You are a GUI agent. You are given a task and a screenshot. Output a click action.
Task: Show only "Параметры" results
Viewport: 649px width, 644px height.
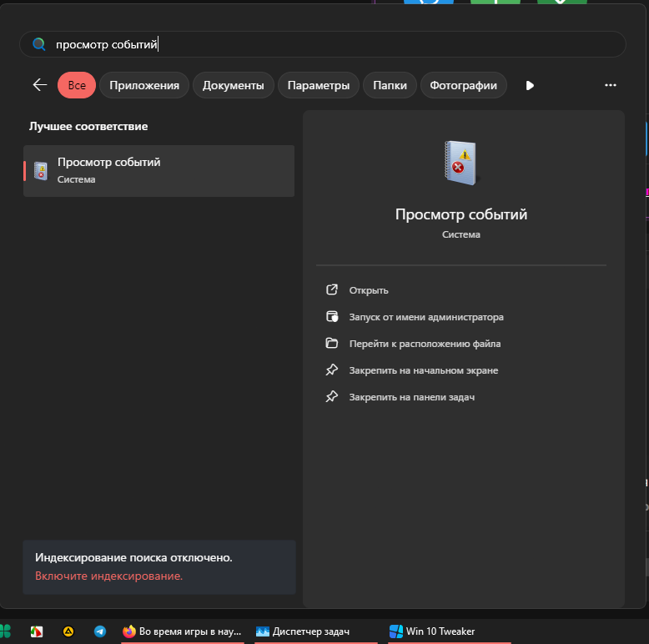tap(319, 85)
